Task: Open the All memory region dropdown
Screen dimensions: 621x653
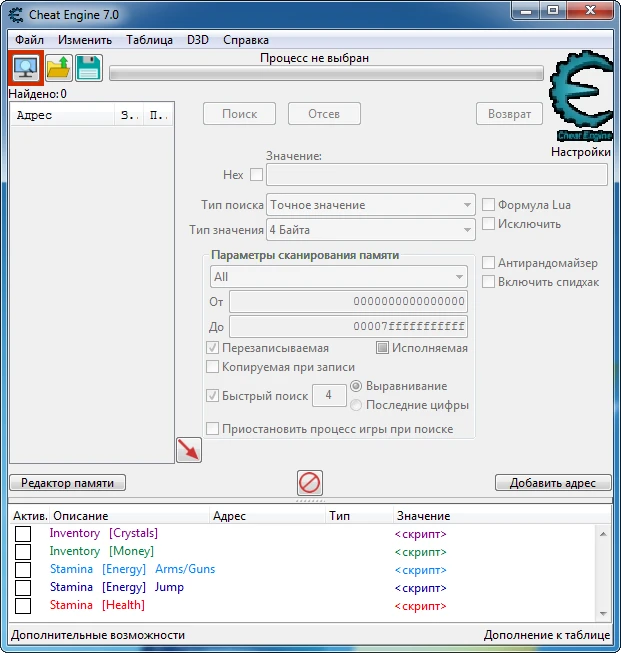Action: (339, 277)
